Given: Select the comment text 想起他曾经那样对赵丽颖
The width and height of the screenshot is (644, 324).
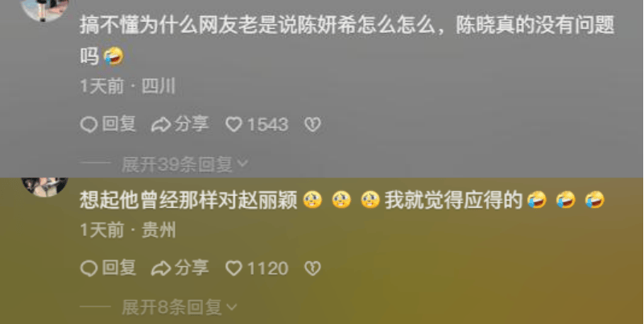Looking at the screenshot, I should [x=188, y=201].
